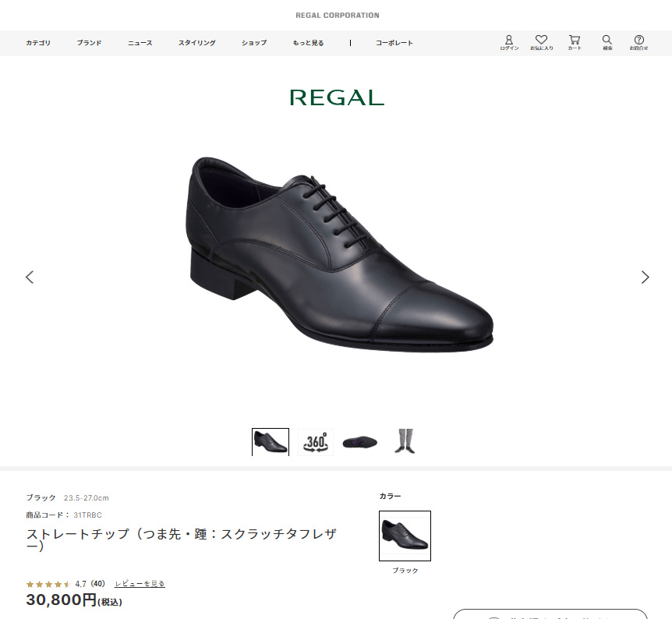Click the REGAL CORPORATION header logo

click(x=338, y=16)
